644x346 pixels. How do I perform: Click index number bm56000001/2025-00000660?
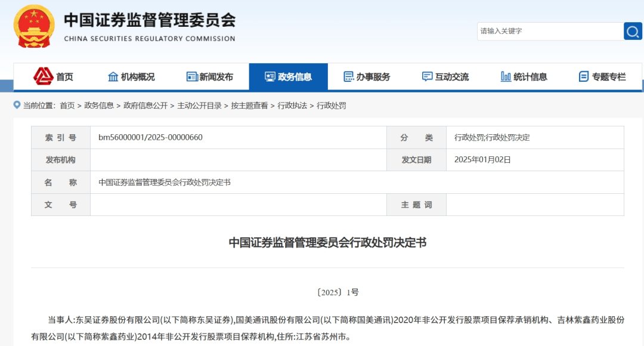(150, 137)
